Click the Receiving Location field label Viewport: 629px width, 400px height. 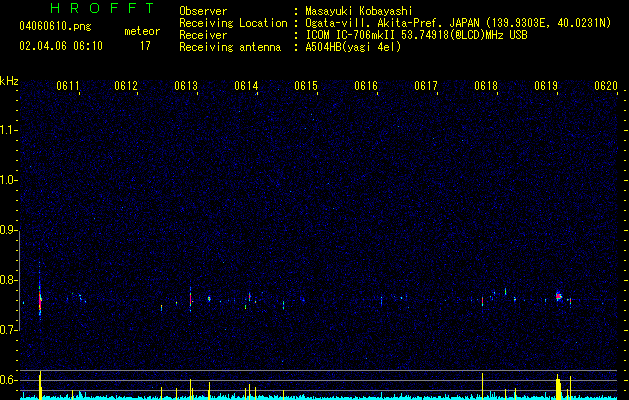[x=233, y=23]
